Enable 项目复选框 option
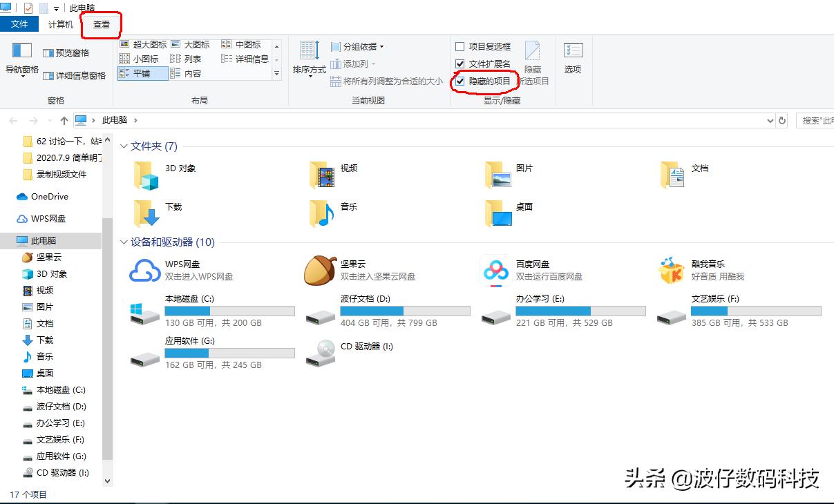The image size is (834, 504). tap(459, 46)
